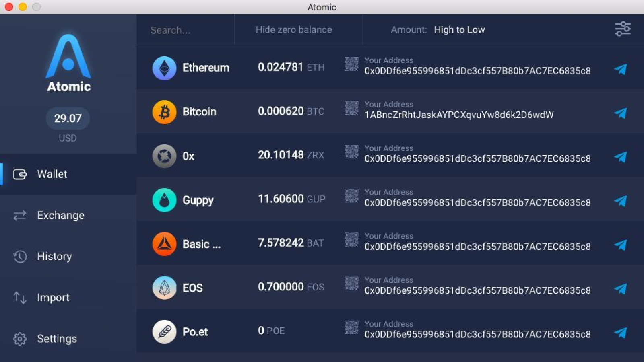Open the Exchange section
The image size is (644, 362).
tap(68, 215)
